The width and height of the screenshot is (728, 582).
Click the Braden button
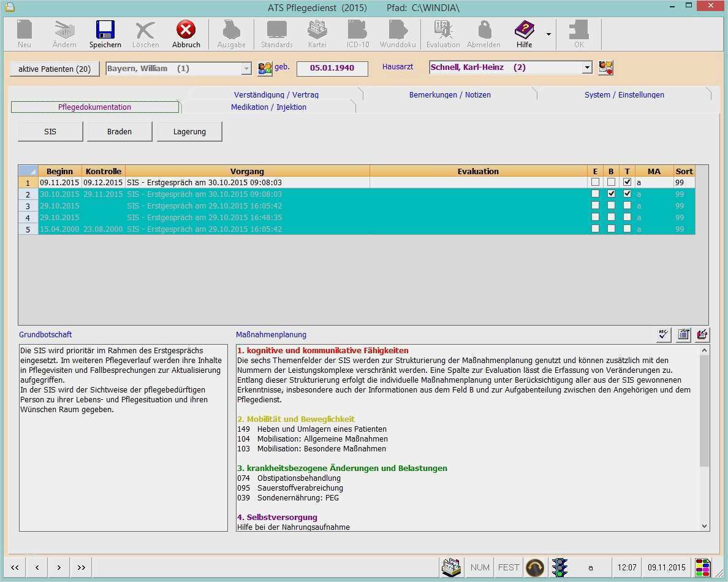pyautogui.click(x=119, y=131)
